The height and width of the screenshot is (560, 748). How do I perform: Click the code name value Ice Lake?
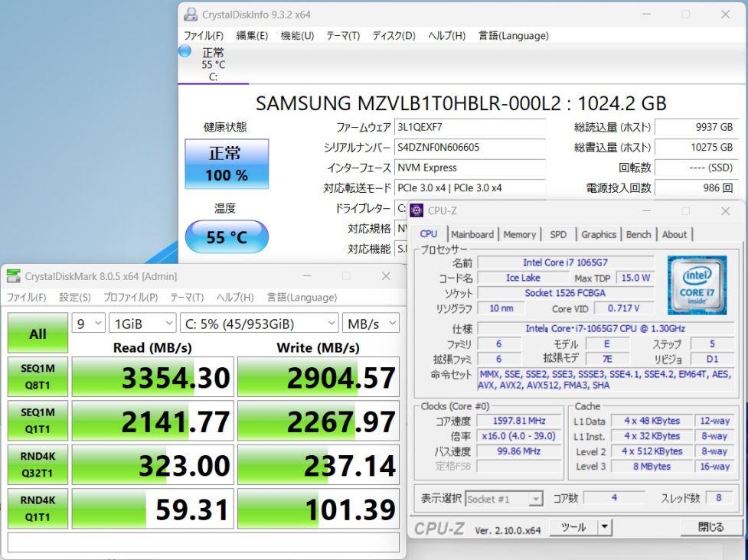click(x=524, y=278)
